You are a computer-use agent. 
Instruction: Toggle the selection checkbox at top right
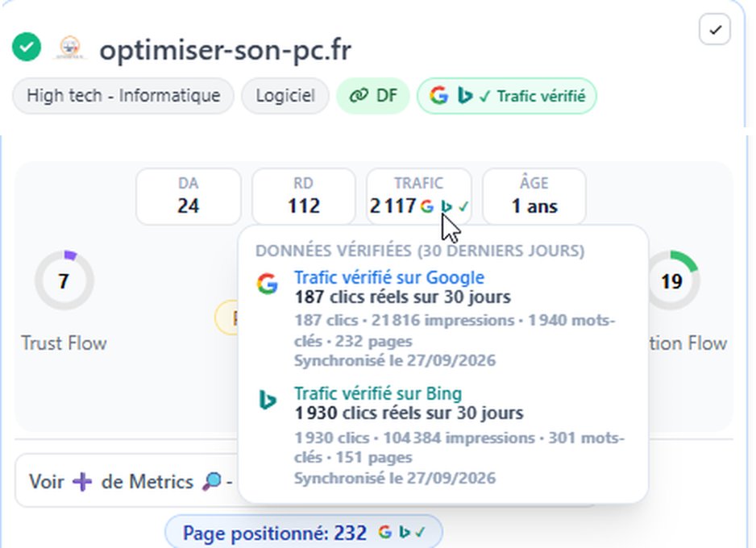[x=715, y=29]
